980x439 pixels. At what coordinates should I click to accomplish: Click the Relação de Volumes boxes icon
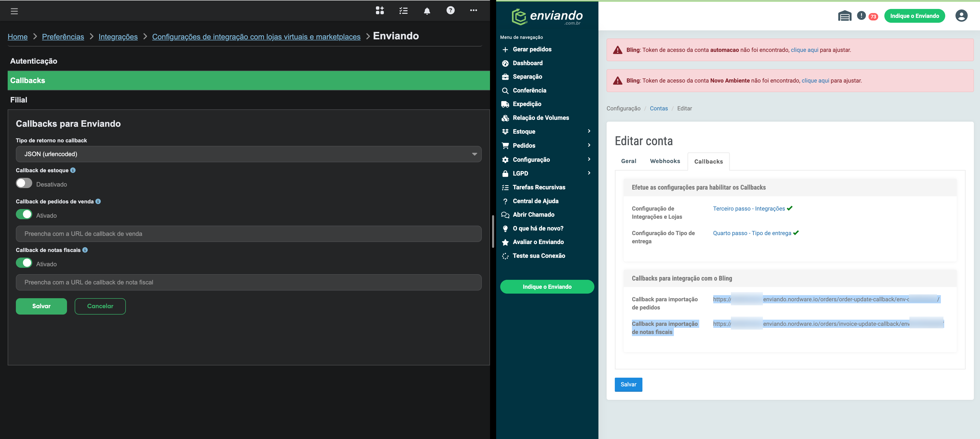tap(505, 118)
